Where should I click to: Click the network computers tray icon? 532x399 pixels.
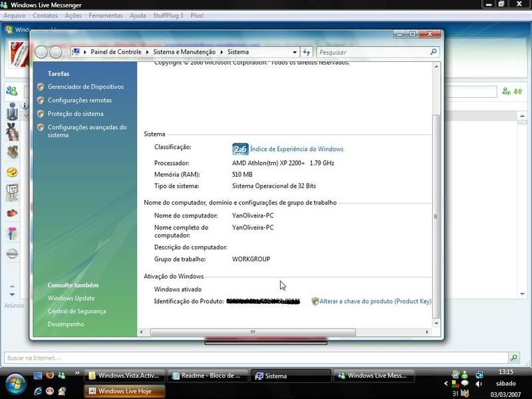479,374
